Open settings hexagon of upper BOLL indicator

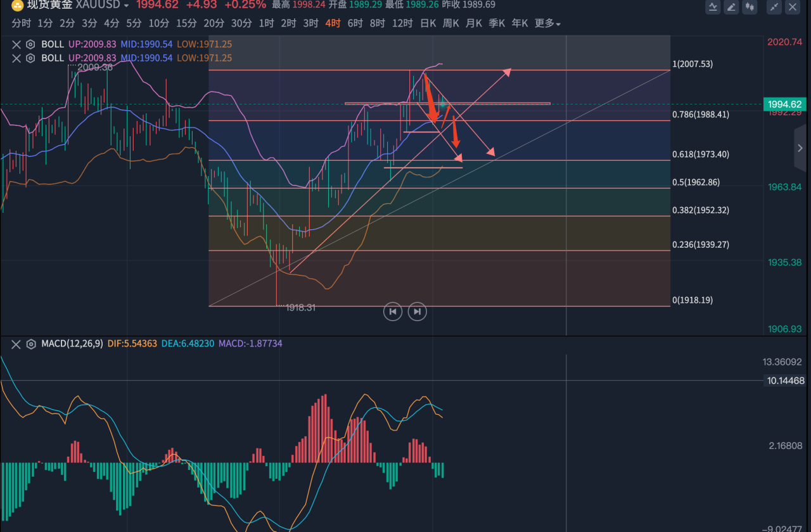point(30,44)
